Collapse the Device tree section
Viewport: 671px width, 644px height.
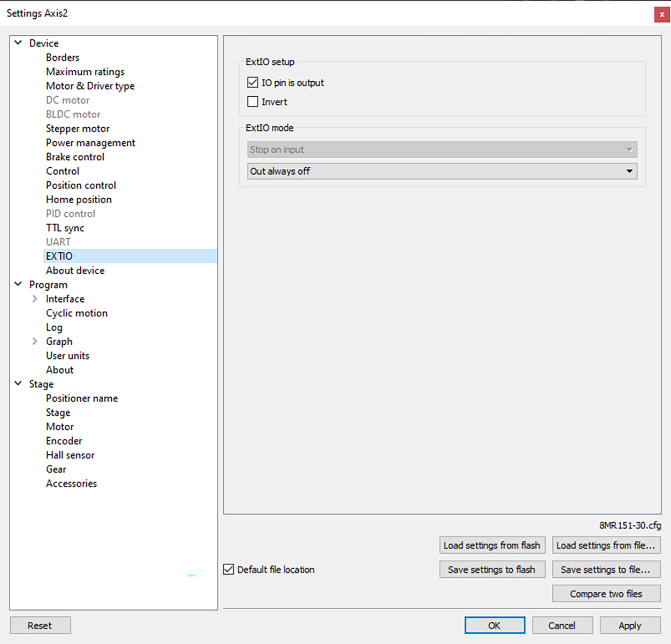point(18,43)
